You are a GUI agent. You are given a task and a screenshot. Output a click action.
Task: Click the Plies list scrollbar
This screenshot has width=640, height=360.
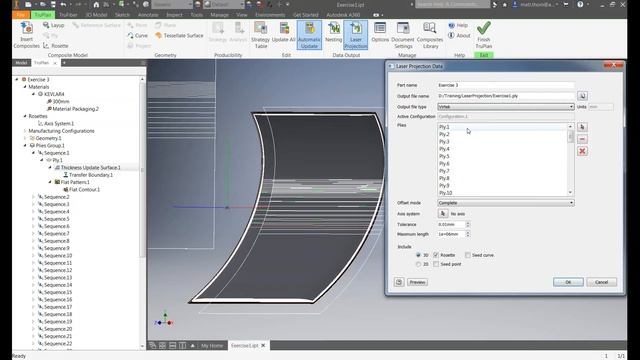coord(570,159)
